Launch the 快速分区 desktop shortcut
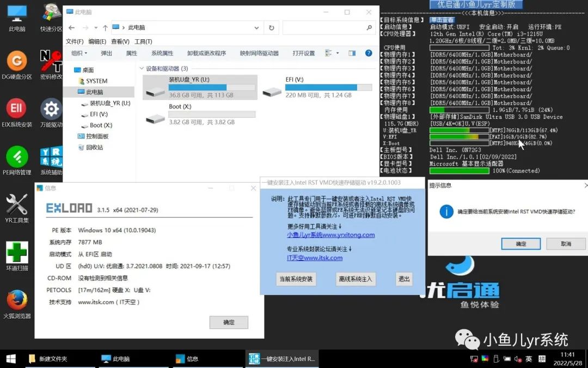The height and width of the screenshot is (368, 588). (51, 17)
